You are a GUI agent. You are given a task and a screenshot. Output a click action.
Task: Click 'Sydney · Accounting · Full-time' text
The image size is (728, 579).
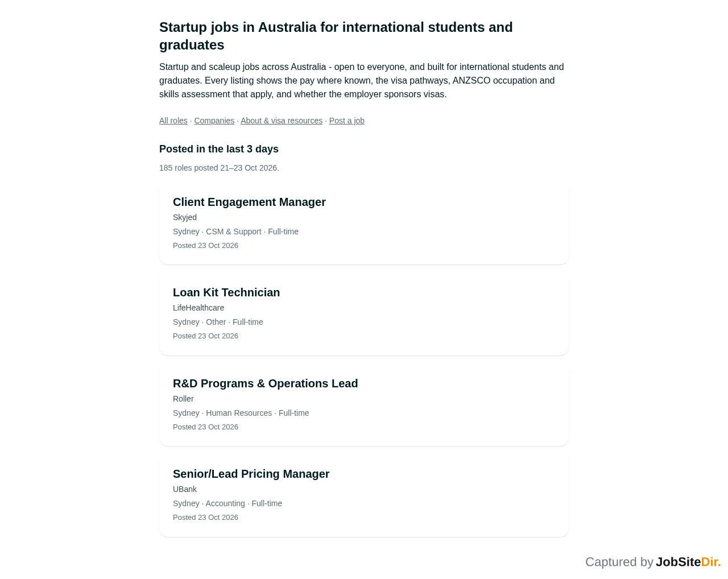click(x=227, y=503)
